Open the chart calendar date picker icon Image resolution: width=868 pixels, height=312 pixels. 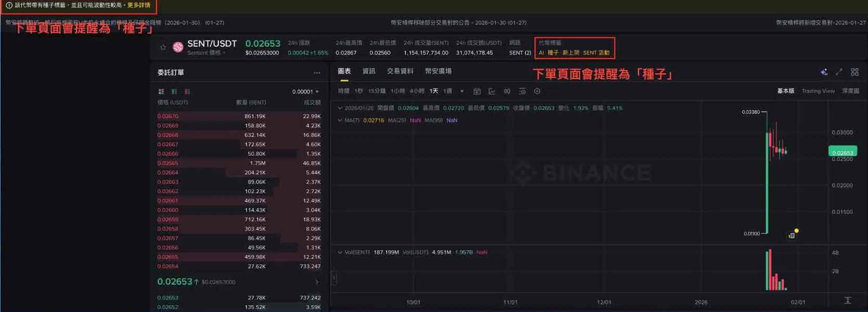pyautogui.click(x=477, y=91)
